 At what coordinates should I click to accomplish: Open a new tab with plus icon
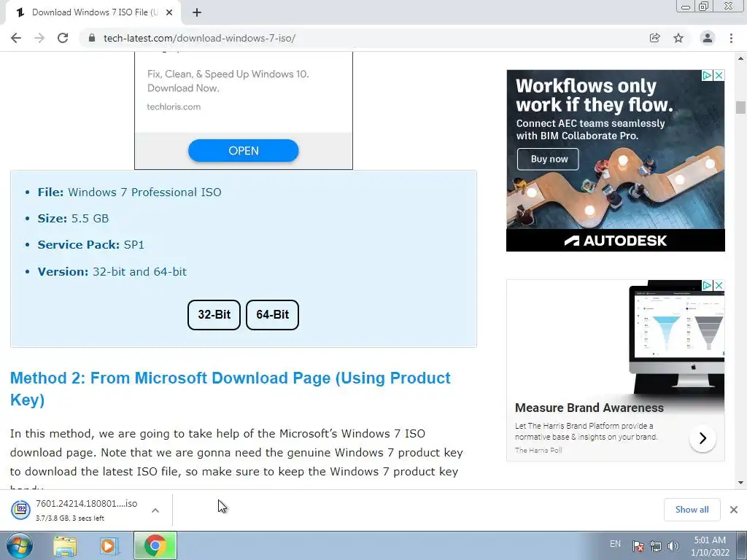point(197,12)
